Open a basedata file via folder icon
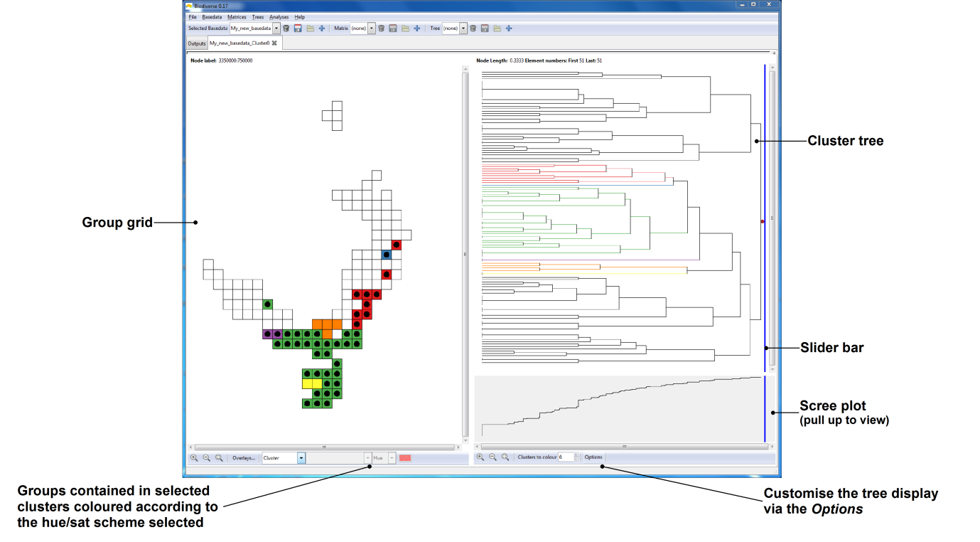This screenshot has height=542, width=980. (x=310, y=28)
